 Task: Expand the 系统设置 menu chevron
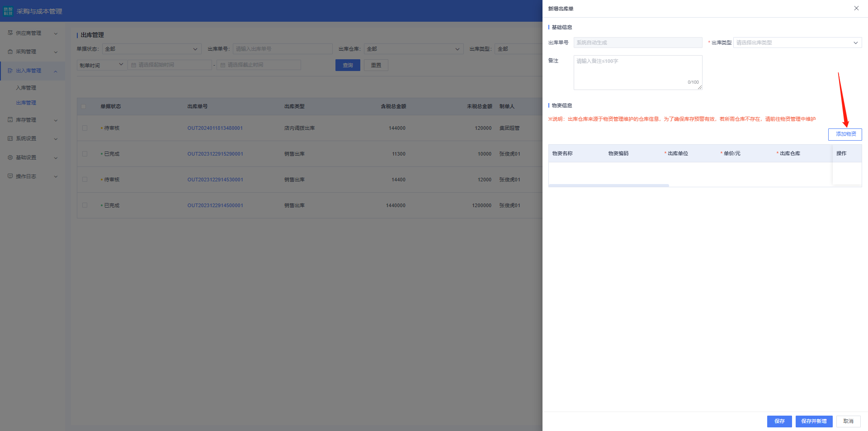pyautogui.click(x=56, y=139)
